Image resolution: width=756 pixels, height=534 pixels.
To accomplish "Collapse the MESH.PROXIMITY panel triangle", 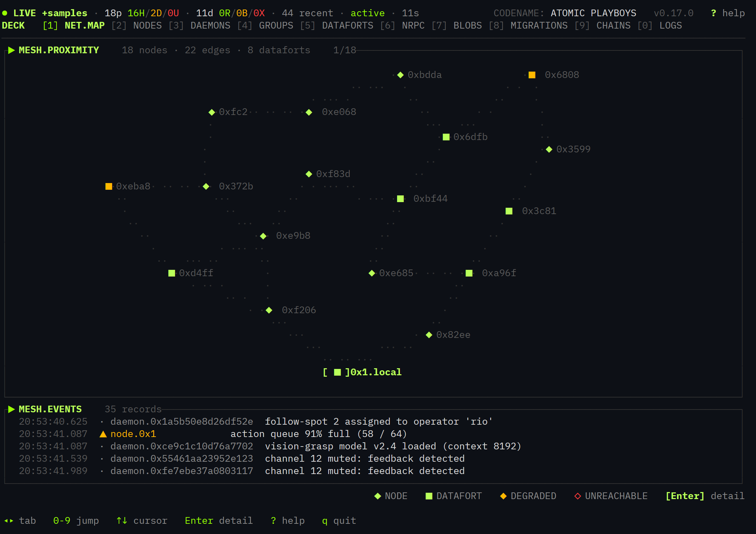I will [x=11, y=50].
